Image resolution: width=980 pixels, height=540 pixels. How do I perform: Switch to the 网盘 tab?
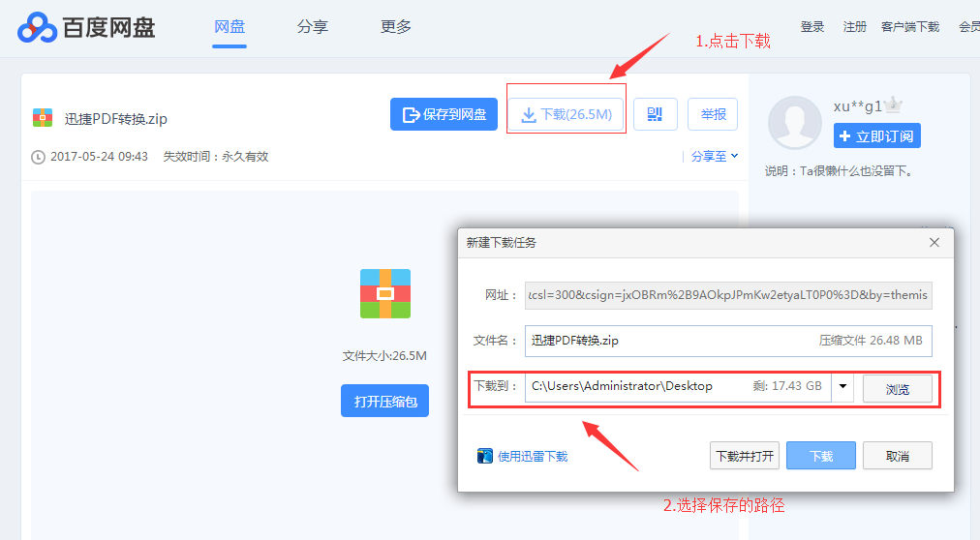point(230,27)
